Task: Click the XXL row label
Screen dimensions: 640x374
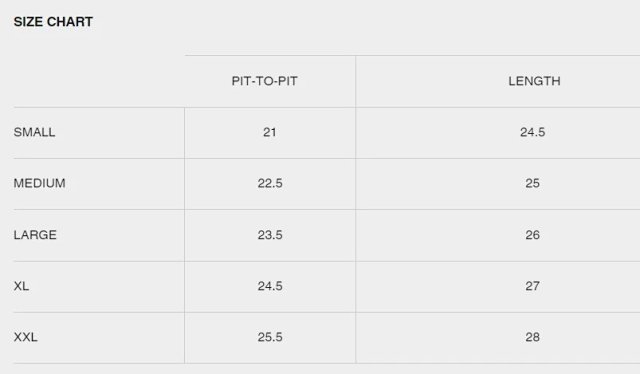Action: click(x=25, y=337)
